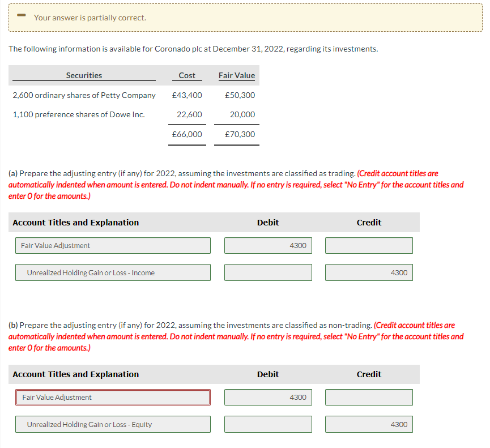This screenshot has height=448, width=490.
Task: Click Unrealized Gain - Equity empty debit field
Action: point(268,424)
